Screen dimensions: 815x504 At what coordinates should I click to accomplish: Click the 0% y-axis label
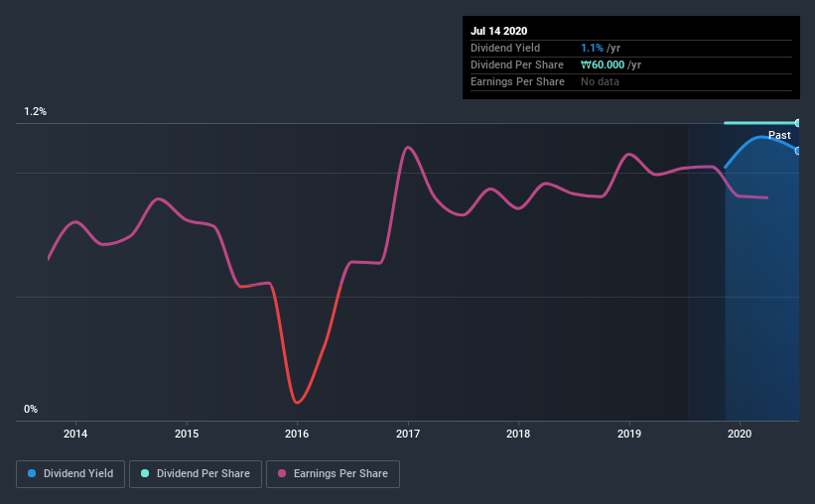pos(31,409)
